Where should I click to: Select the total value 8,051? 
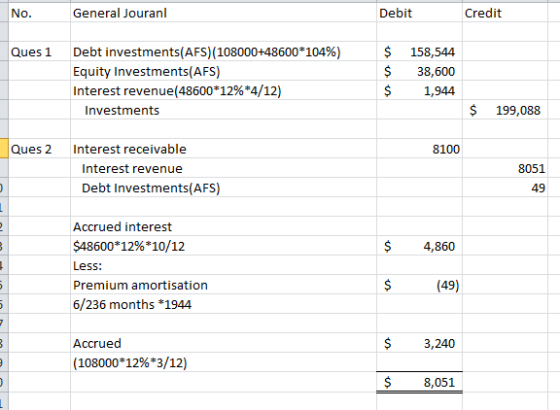tap(419, 382)
